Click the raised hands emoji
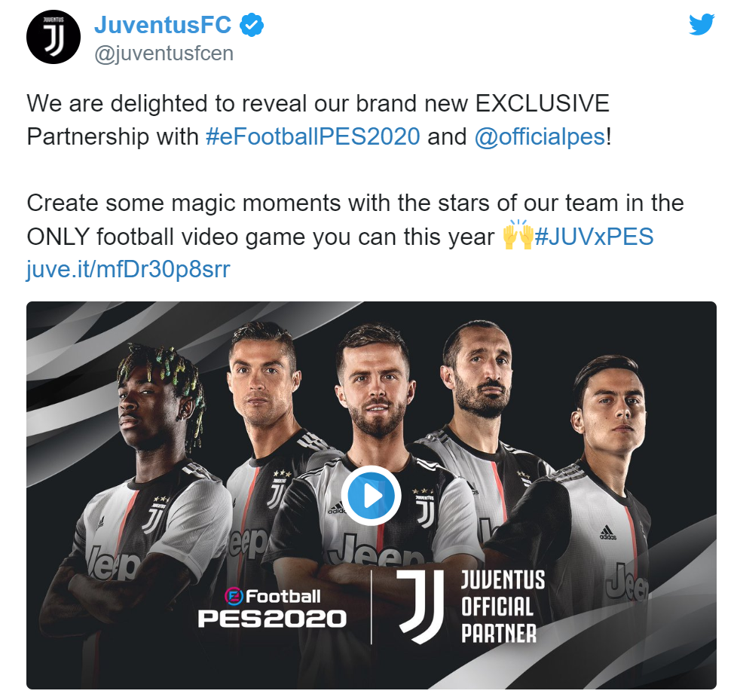 tap(518, 235)
